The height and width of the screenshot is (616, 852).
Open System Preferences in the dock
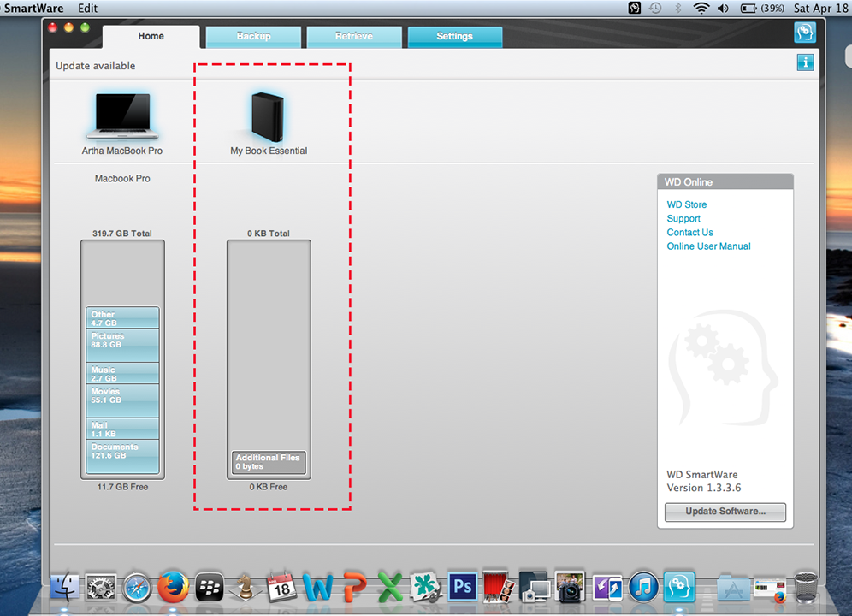pos(101,588)
